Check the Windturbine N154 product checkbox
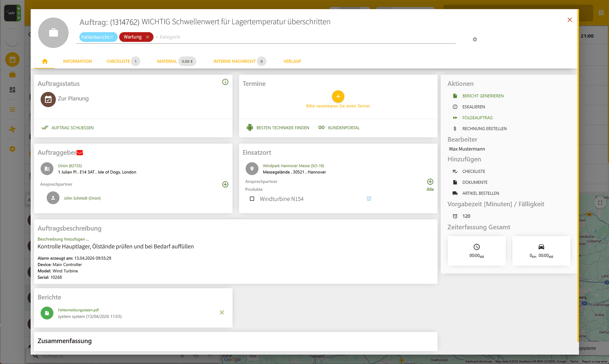The height and width of the screenshot is (364, 609). [x=252, y=199]
